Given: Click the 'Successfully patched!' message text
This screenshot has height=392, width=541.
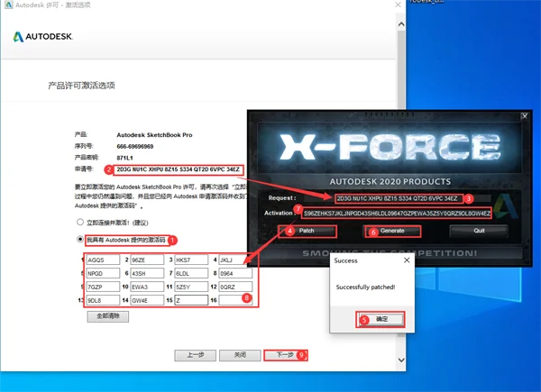Looking at the screenshot, I should [x=365, y=287].
